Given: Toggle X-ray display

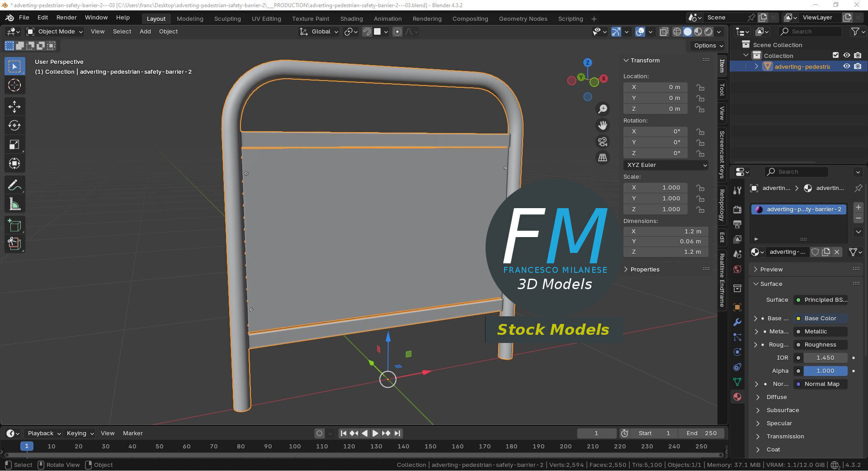Looking at the screenshot, I should tap(664, 32).
